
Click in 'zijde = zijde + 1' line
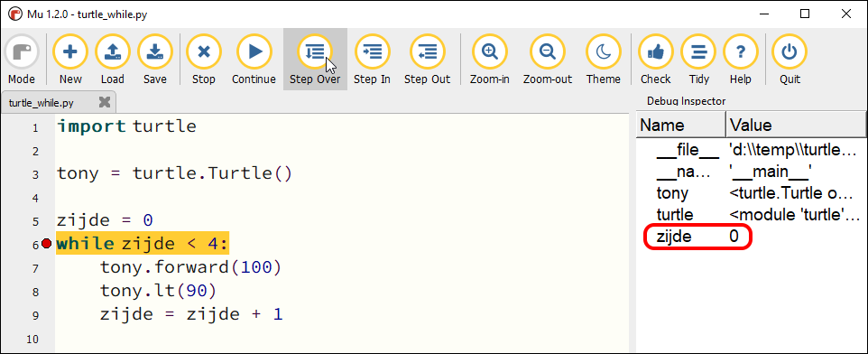tap(191, 314)
